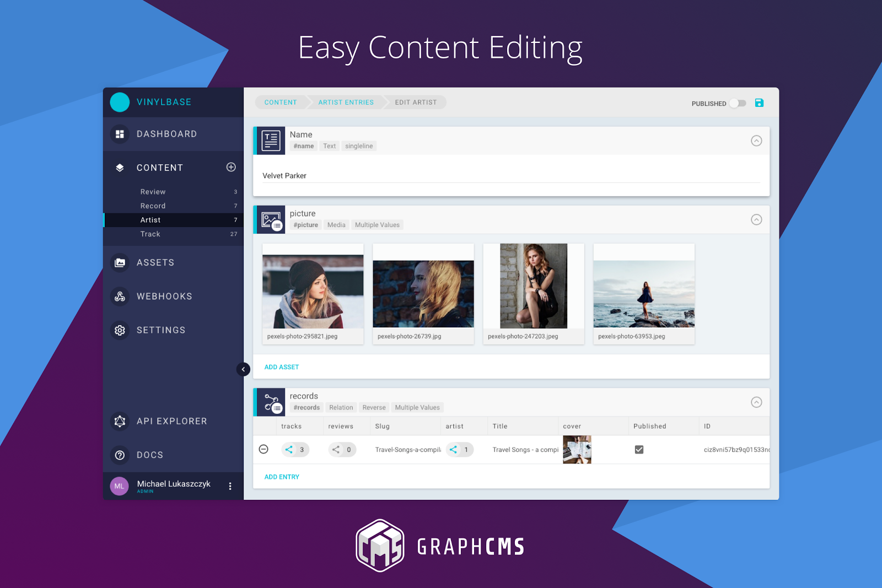Toggle Published checkbox in records row
Image resolution: width=882 pixels, height=588 pixels.
639,450
